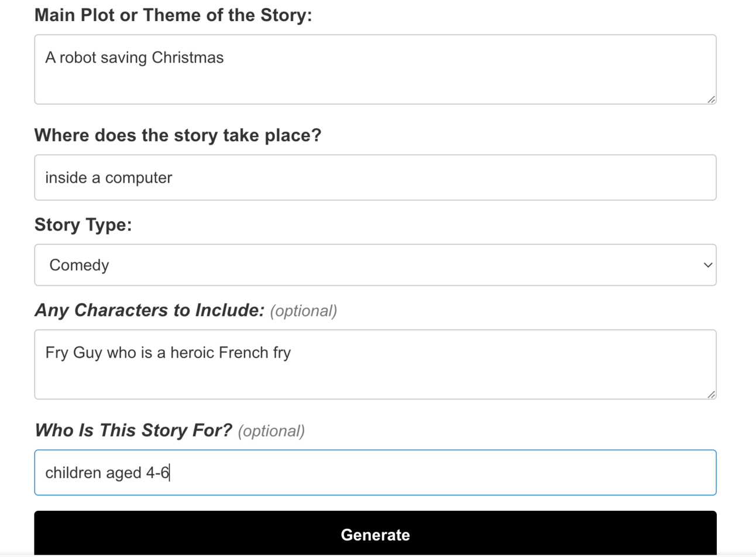The image size is (756, 557).
Task: Click the resize grip on the Characters textarea
Action: pos(711,394)
